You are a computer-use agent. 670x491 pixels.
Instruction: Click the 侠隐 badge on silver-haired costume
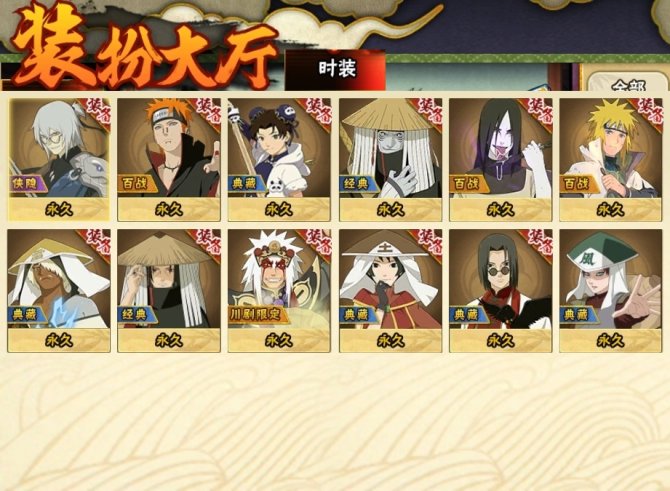pos(25,184)
